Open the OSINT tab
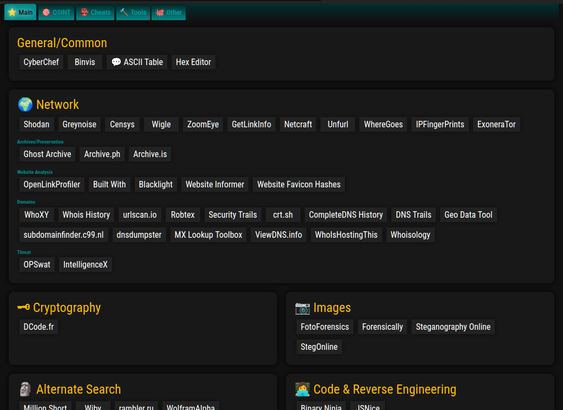This screenshot has height=410, width=563. pyautogui.click(x=56, y=13)
